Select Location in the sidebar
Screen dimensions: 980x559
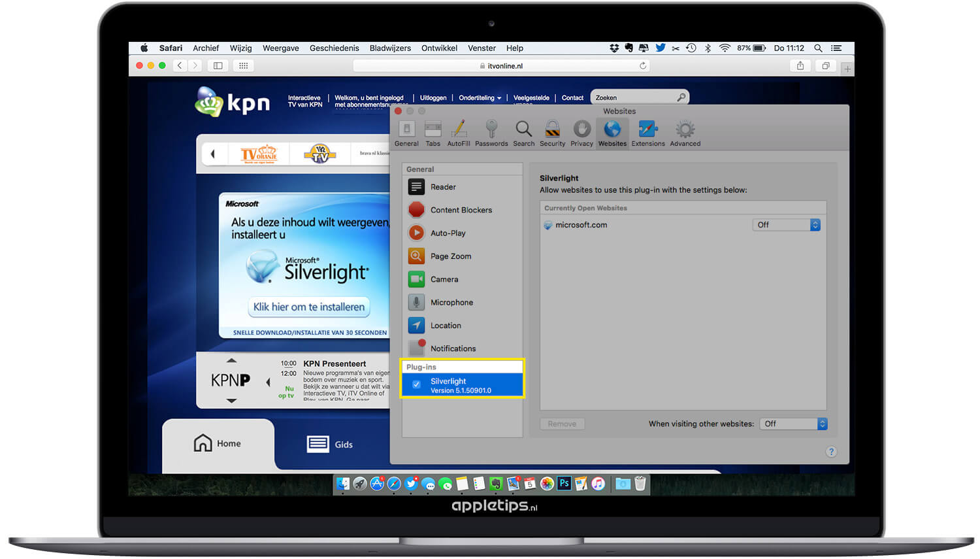click(x=463, y=326)
